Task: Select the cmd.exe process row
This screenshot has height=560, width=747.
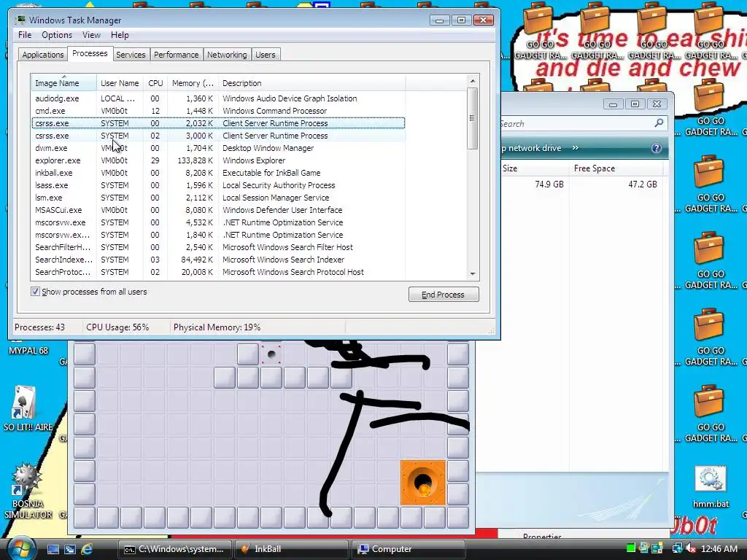Action: point(218,111)
